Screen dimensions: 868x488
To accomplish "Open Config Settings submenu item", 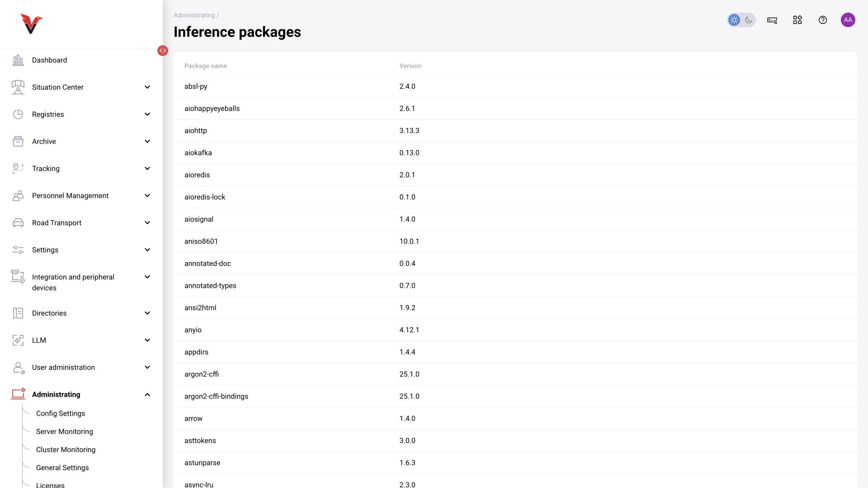I will (61, 413).
